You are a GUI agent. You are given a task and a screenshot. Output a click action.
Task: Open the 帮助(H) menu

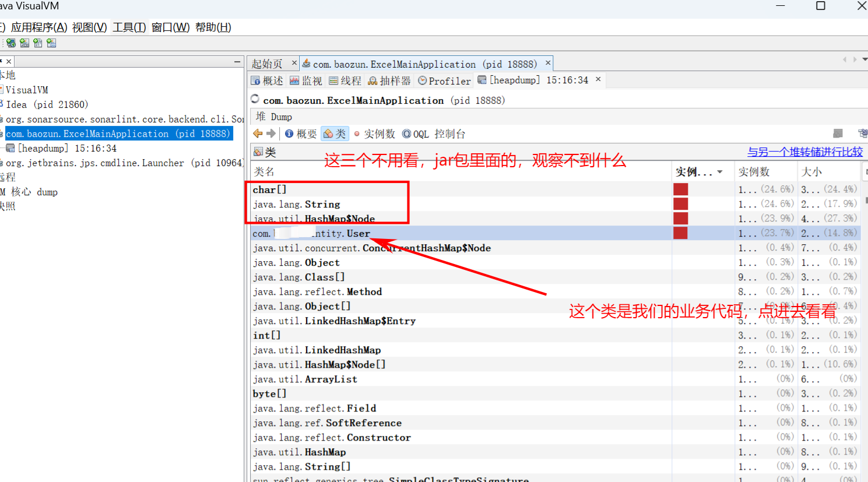(213, 27)
